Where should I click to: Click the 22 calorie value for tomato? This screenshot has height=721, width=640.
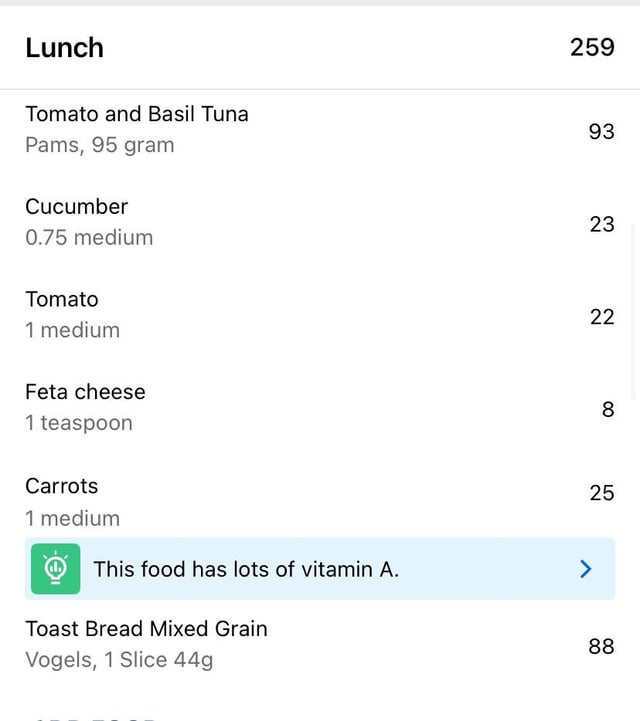coord(602,317)
